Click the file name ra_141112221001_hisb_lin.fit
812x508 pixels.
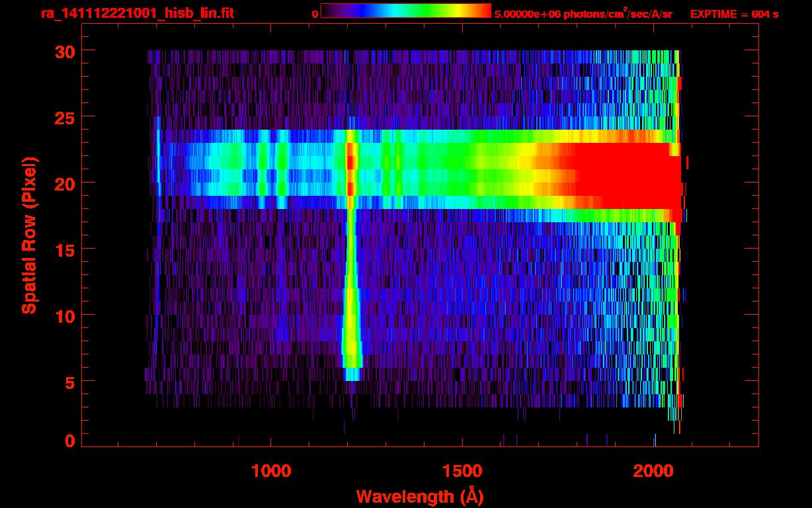(x=137, y=13)
